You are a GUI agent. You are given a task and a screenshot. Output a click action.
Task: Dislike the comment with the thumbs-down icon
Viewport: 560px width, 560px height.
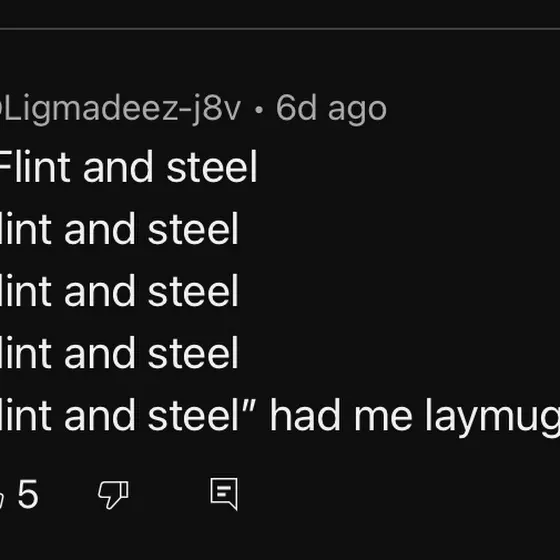113,494
